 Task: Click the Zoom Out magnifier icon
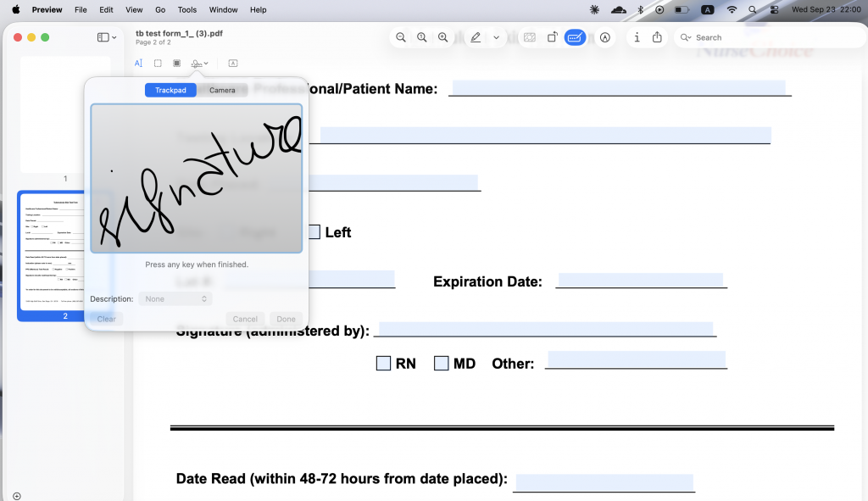tap(401, 37)
